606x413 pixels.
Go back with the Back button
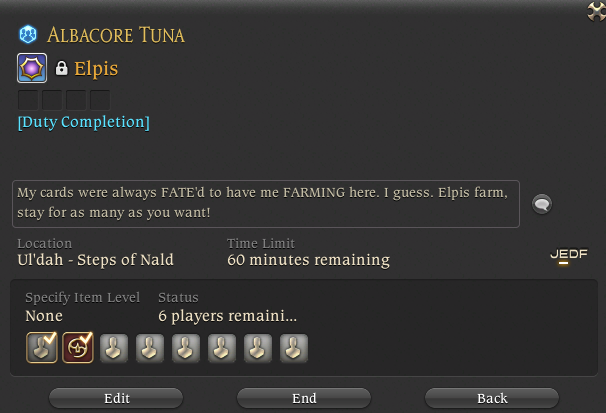point(492,398)
